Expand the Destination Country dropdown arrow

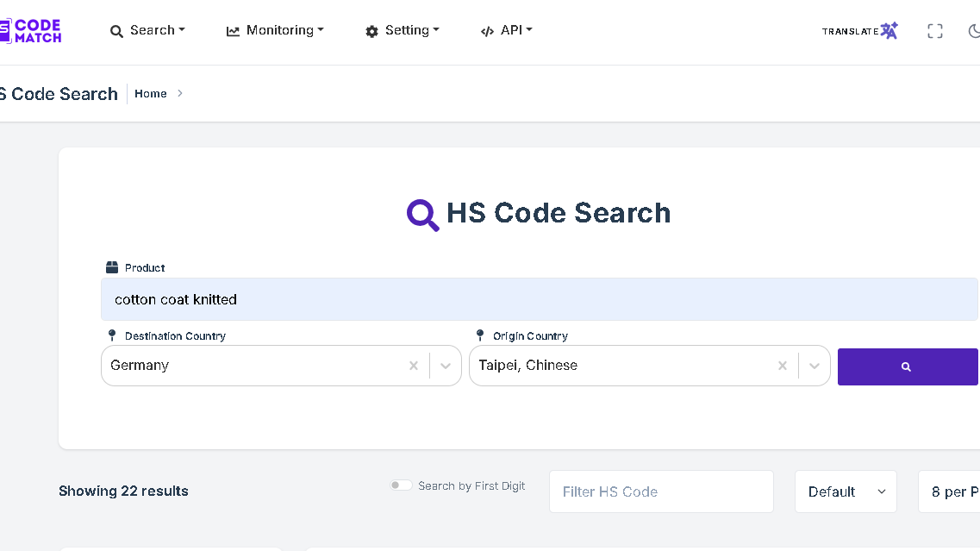pyautogui.click(x=446, y=366)
